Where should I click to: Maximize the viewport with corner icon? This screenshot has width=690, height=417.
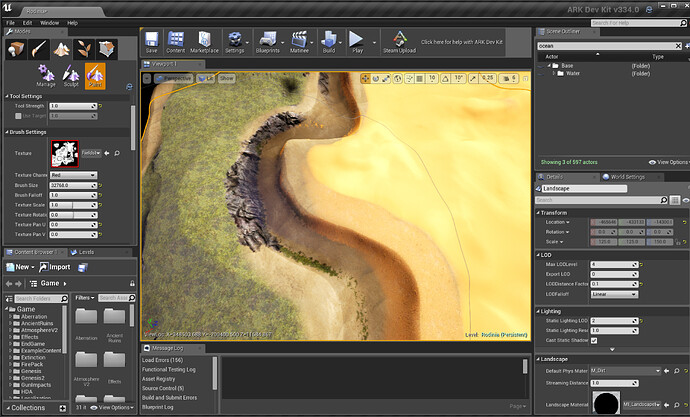tap(525, 78)
